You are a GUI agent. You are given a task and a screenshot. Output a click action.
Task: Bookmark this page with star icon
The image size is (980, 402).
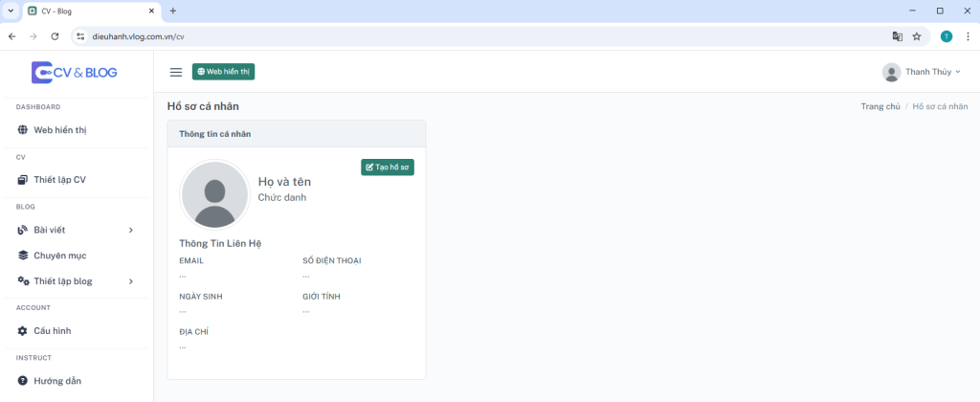tap(917, 36)
